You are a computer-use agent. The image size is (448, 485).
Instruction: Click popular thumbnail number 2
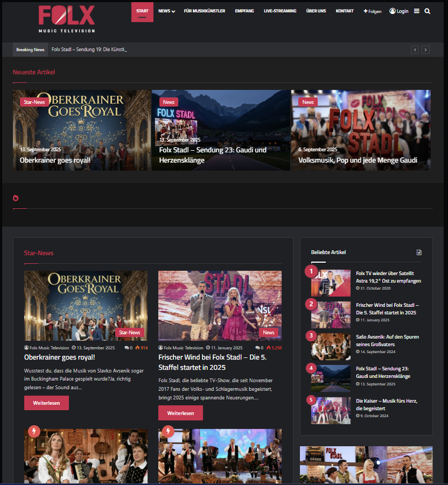coord(331,315)
